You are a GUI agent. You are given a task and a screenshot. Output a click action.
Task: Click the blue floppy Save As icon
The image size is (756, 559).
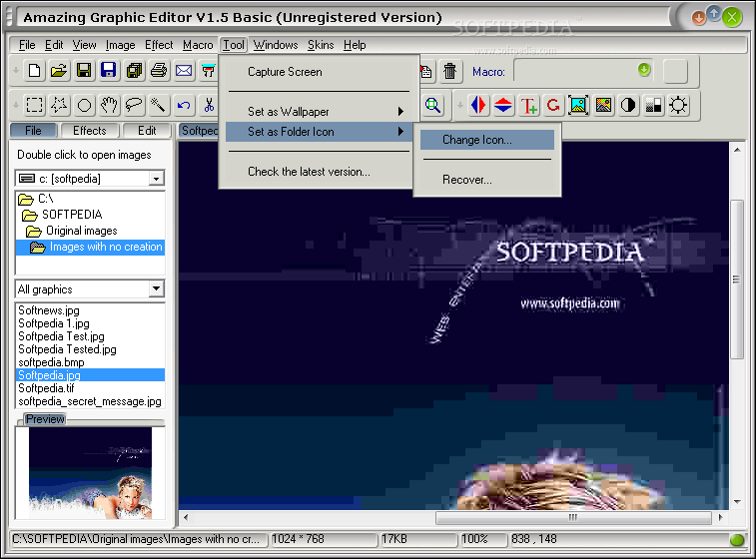click(109, 71)
